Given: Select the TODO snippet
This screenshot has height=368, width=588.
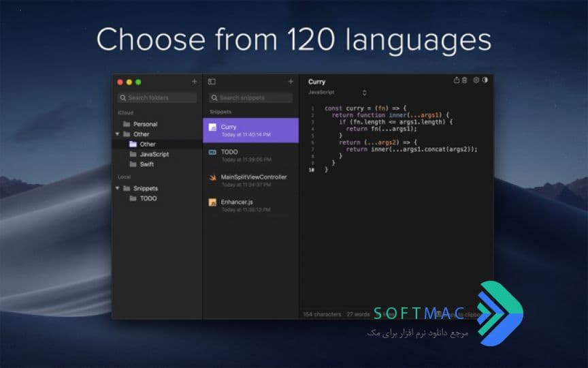Looking at the screenshot, I should click(x=251, y=155).
